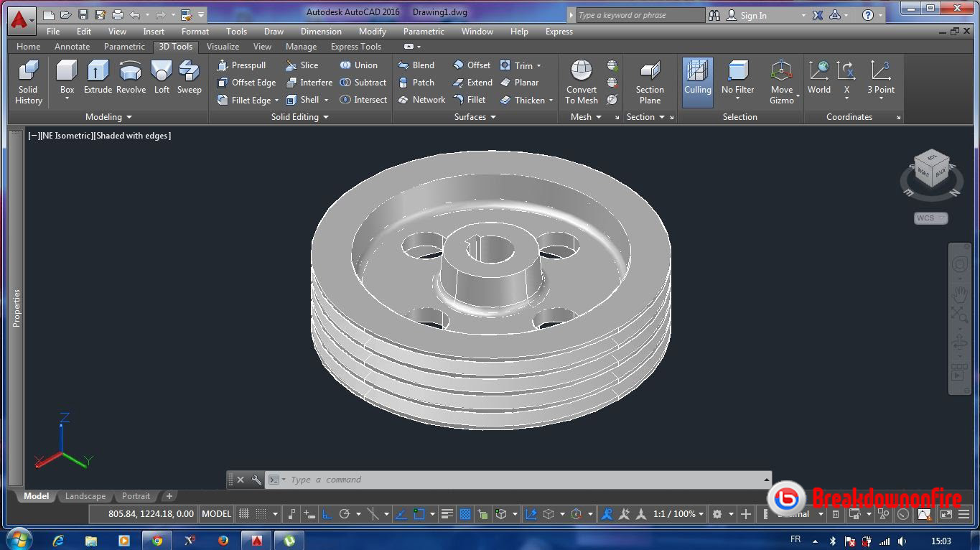Viewport: 980px width, 550px height.
Task: Open the Dimension menu
Action: point(321,32)
